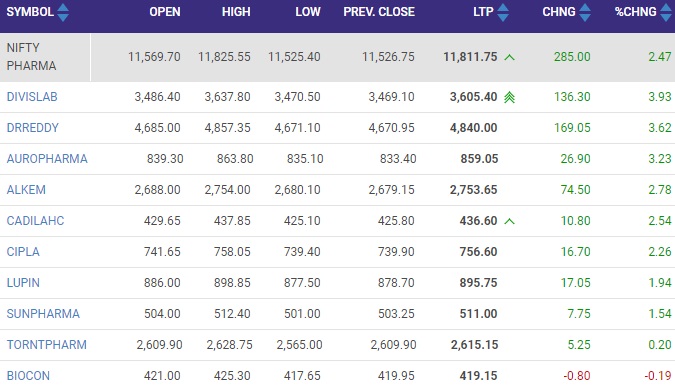Sort by %CHNG using arrow icon

point(666,12)
